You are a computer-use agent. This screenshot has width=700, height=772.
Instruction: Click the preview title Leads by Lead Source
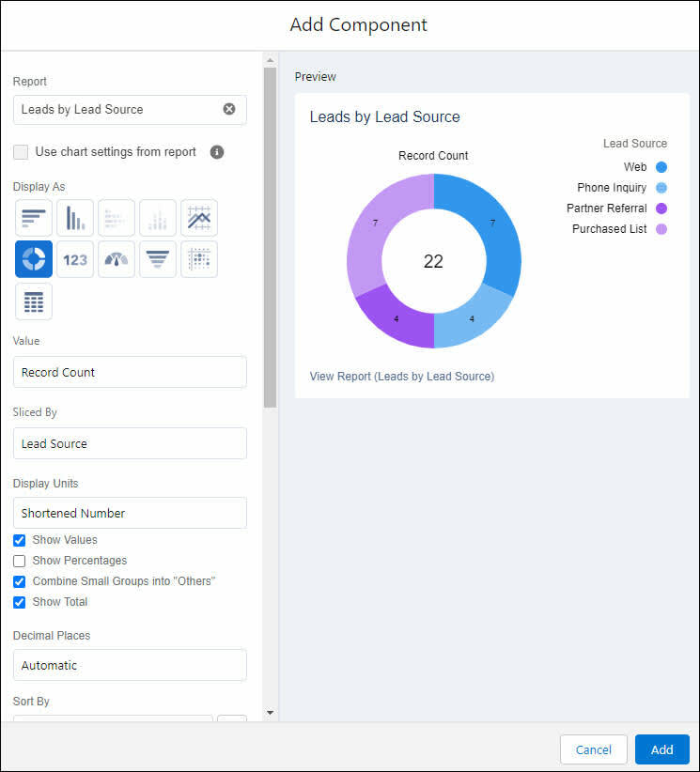(x=384, y=116)
